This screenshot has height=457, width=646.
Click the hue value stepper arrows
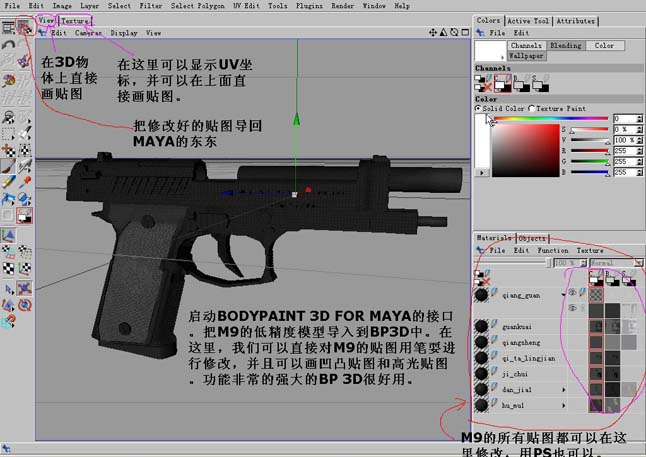point(639,119)
